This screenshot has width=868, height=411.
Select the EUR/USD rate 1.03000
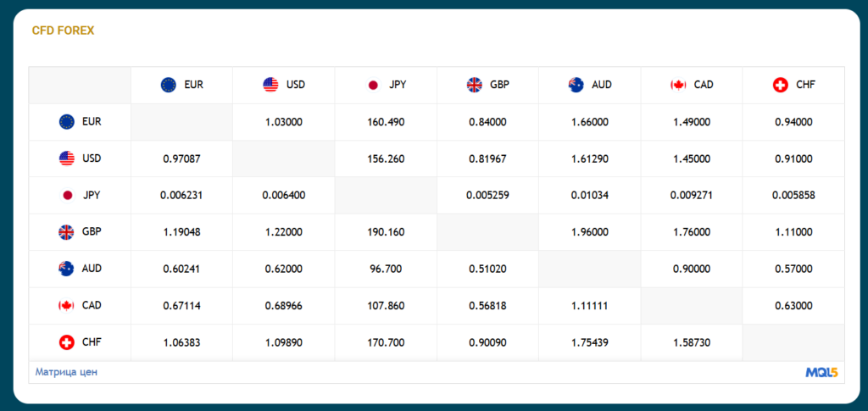284,122
